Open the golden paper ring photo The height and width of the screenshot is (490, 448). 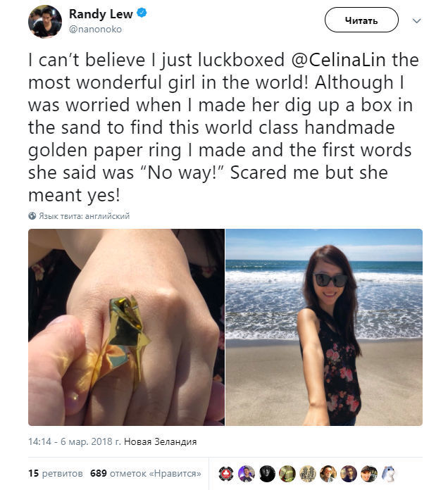click(x=126, y=327)
